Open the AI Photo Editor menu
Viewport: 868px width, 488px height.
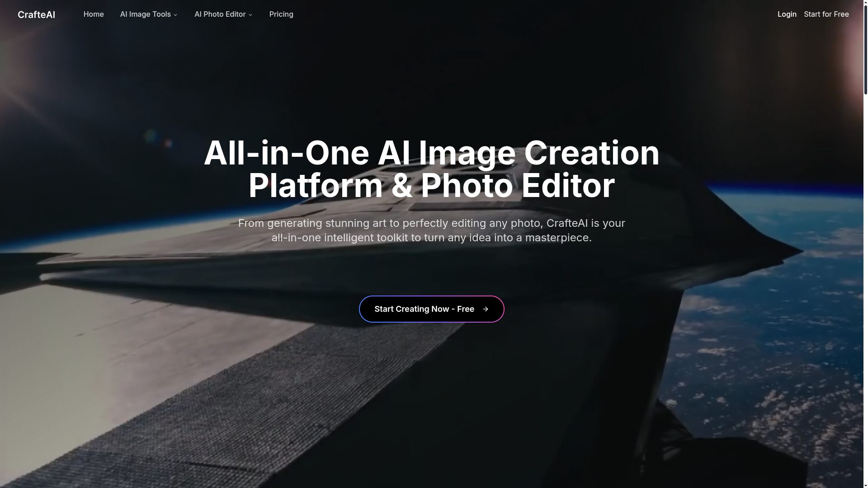[220, 14]
